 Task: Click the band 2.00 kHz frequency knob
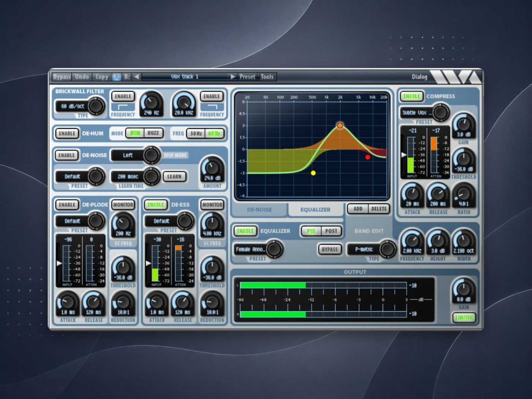point(412,242)
